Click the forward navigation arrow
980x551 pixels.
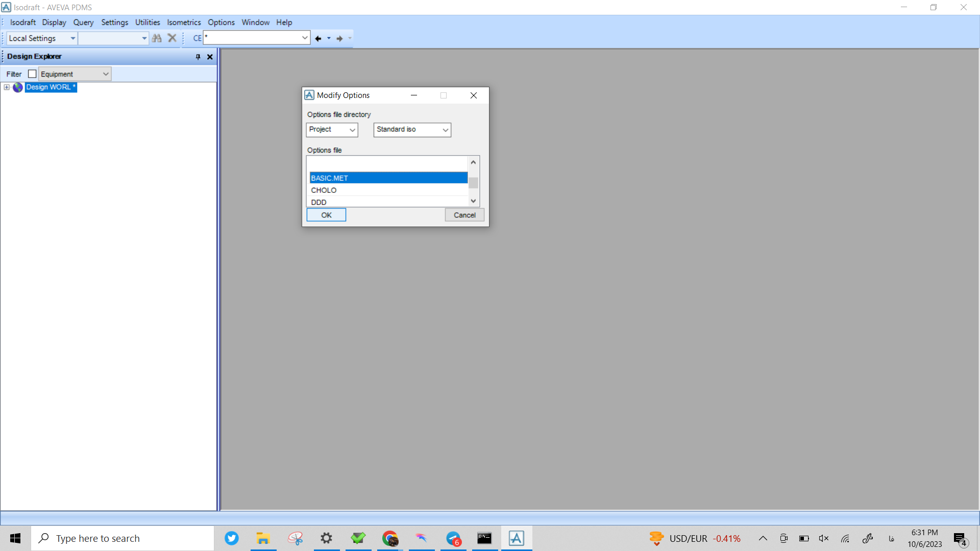(339, 39)
